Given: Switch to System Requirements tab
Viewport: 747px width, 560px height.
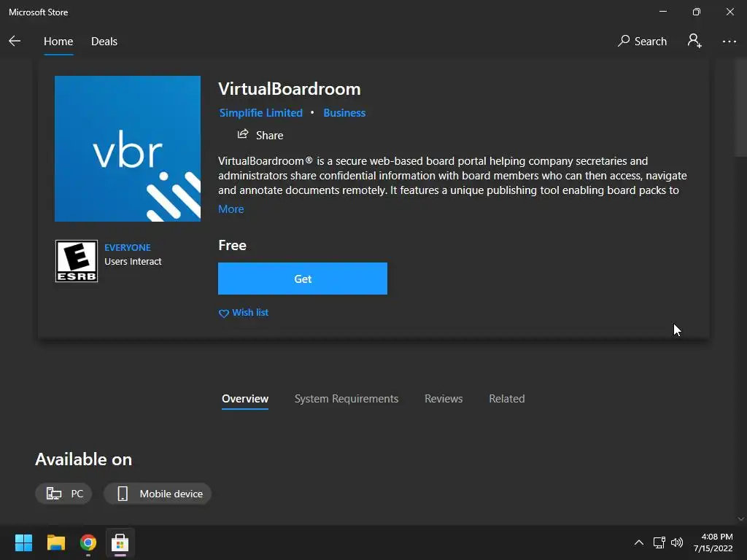Looking at the screenshot, I should point(347,399).
